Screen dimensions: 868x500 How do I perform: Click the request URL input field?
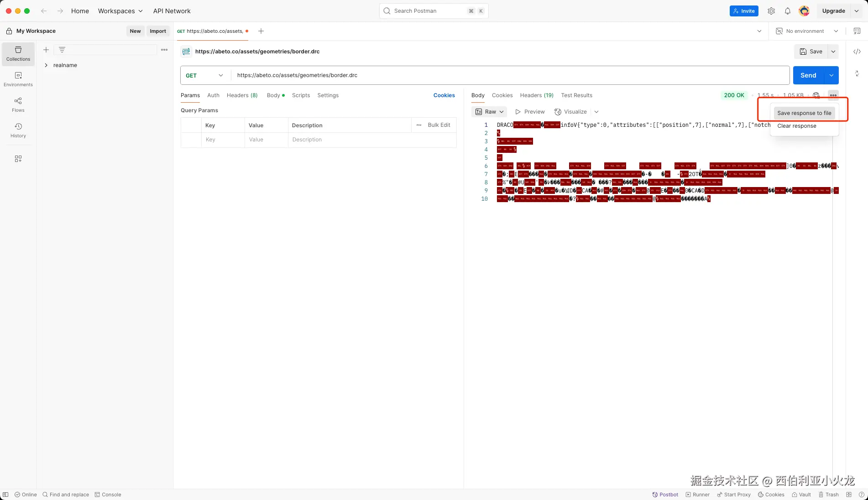coord(510,75)
